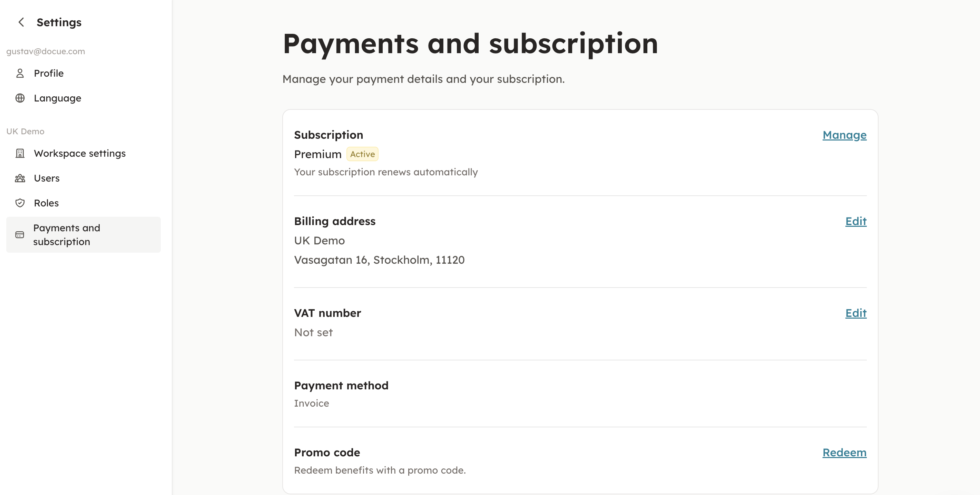This screenshot has width=980, height=495.
Task: Click the Active status badge
Action: (362, 154)
